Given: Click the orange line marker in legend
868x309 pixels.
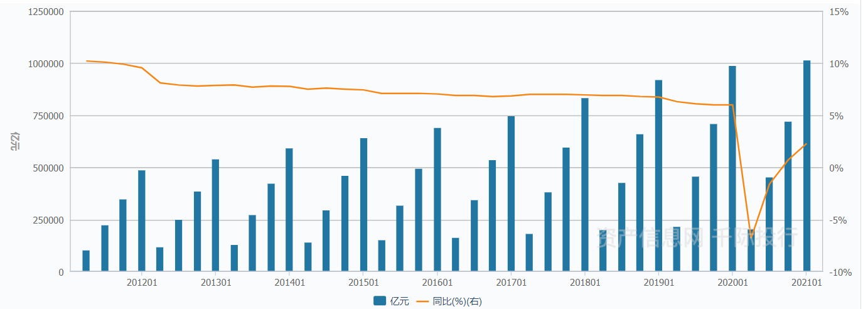Looking at the screenshot, I should click(422, 301).
